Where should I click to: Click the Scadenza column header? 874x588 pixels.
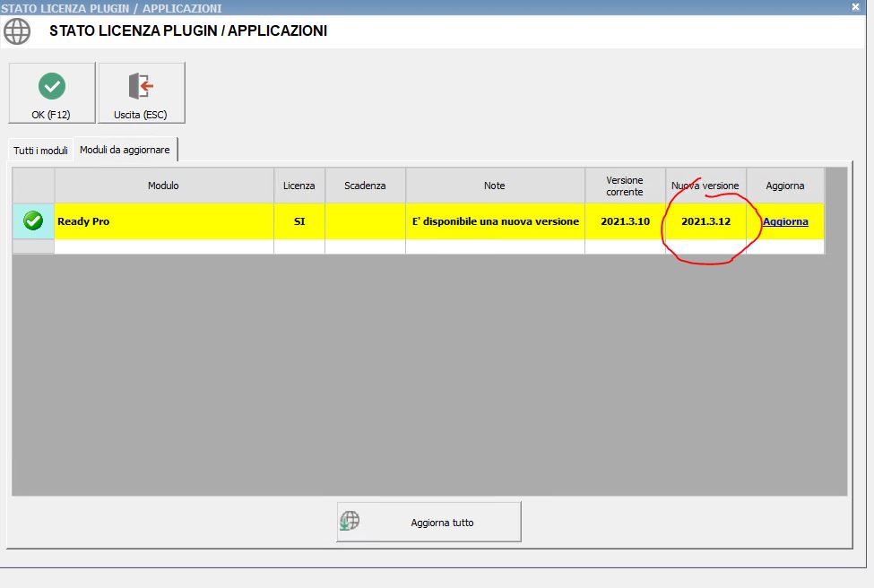tap(365, 186)
